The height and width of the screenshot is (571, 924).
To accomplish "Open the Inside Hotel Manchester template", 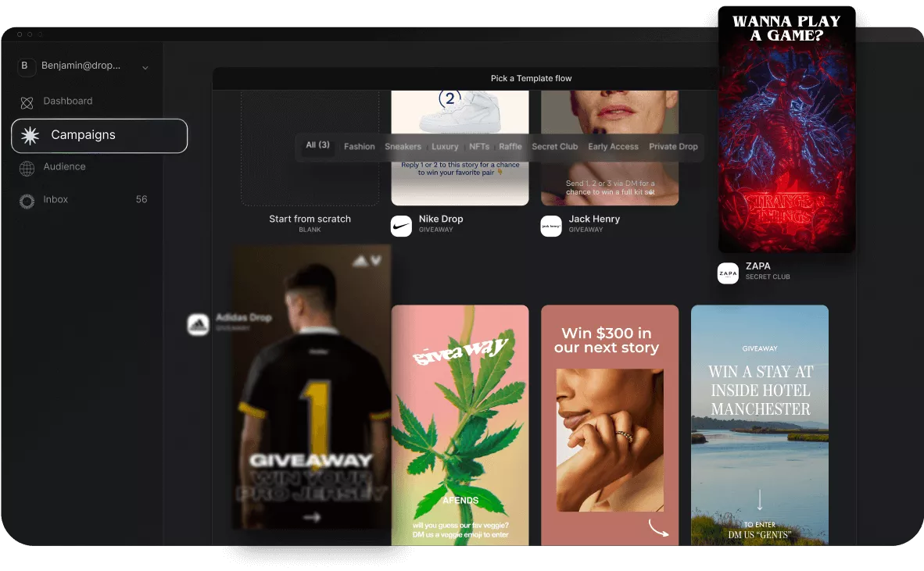I will 760,425.
